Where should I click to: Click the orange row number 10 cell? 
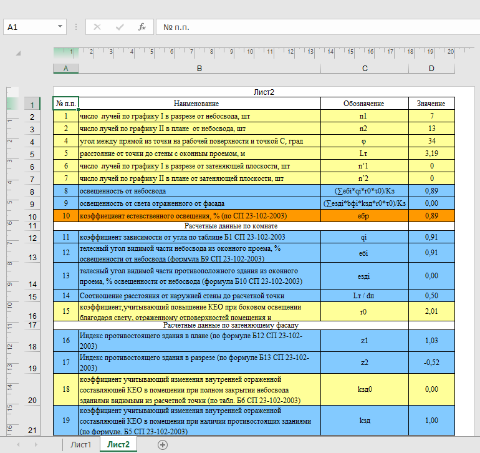pos(66,216)
